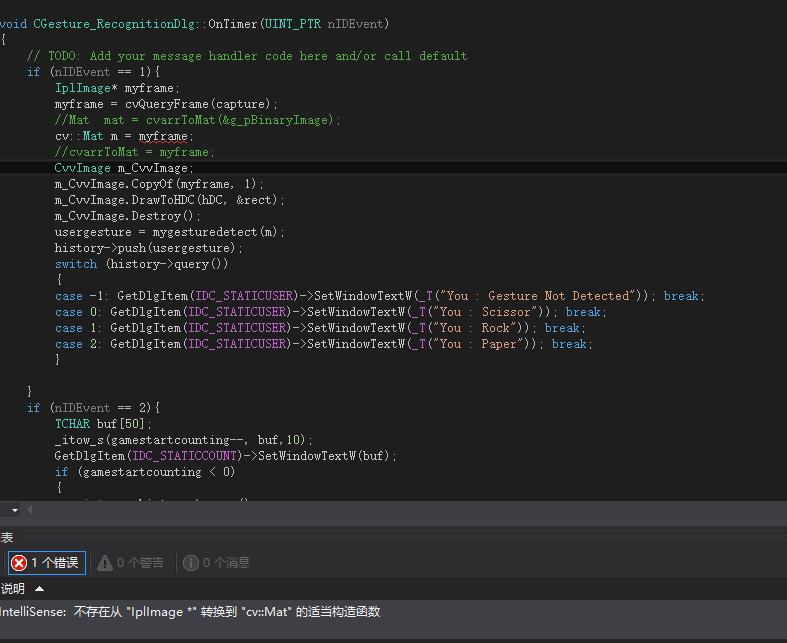Click the horizontal scrollbar left arrow

click(30, 510)
